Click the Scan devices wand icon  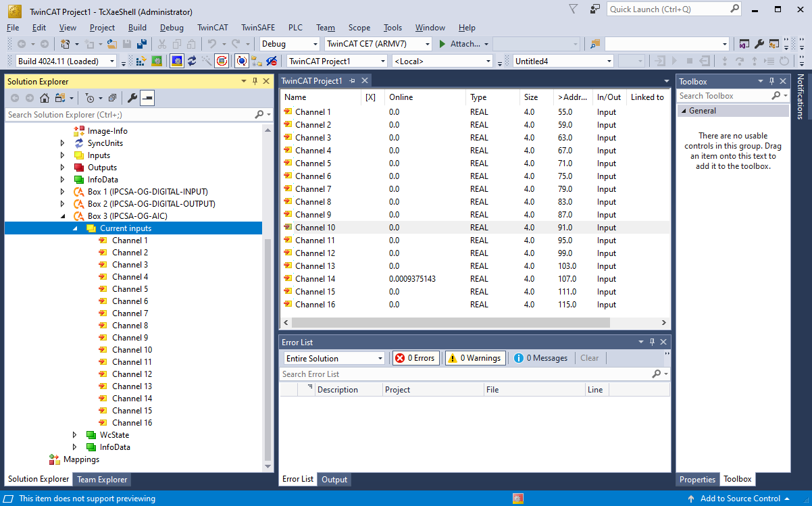[x=207, y=61]
